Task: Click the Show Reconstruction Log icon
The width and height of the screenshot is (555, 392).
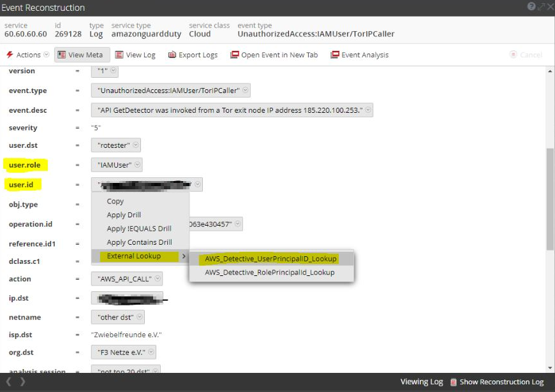Action: pos(453,382)
